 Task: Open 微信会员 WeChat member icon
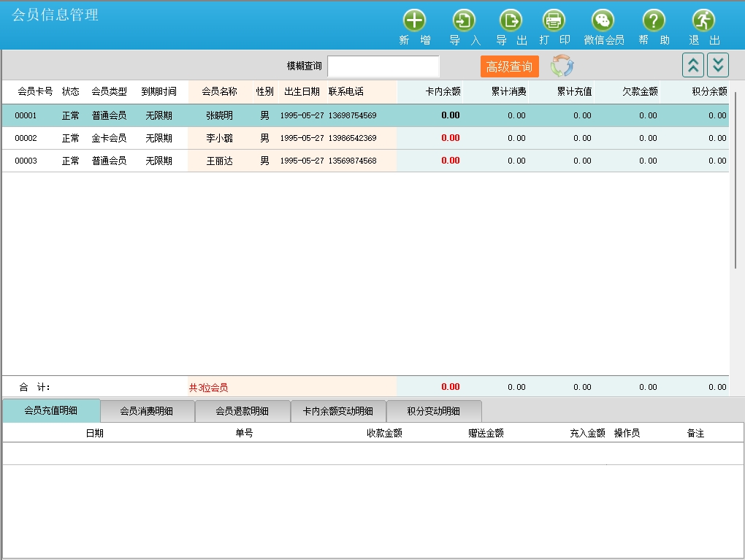point(603,21)
